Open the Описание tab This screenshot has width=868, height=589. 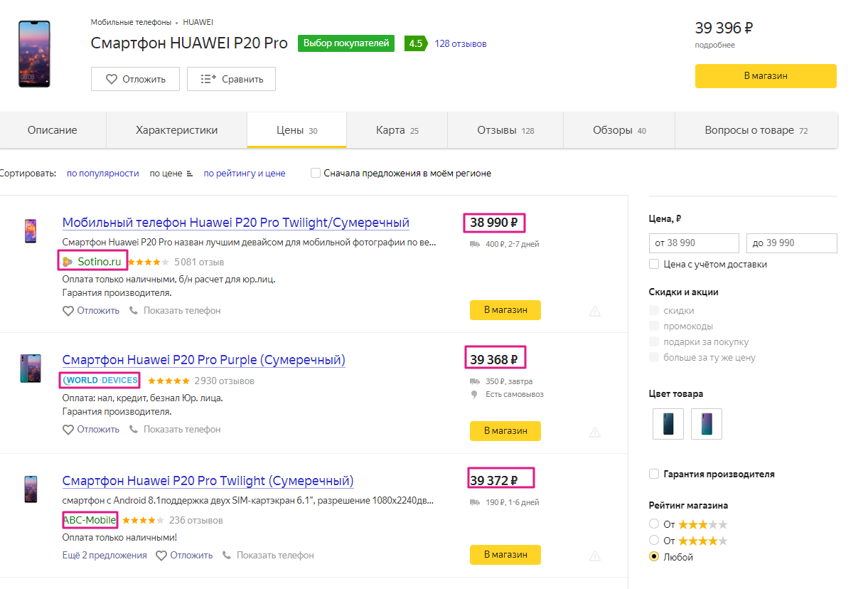click(x=53, y=130)
